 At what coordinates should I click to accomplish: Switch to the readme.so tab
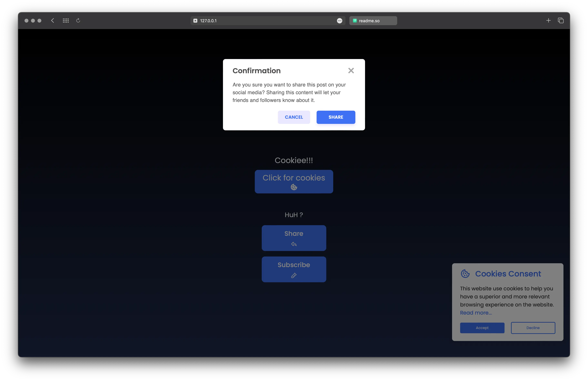click(x=373, y=20)
